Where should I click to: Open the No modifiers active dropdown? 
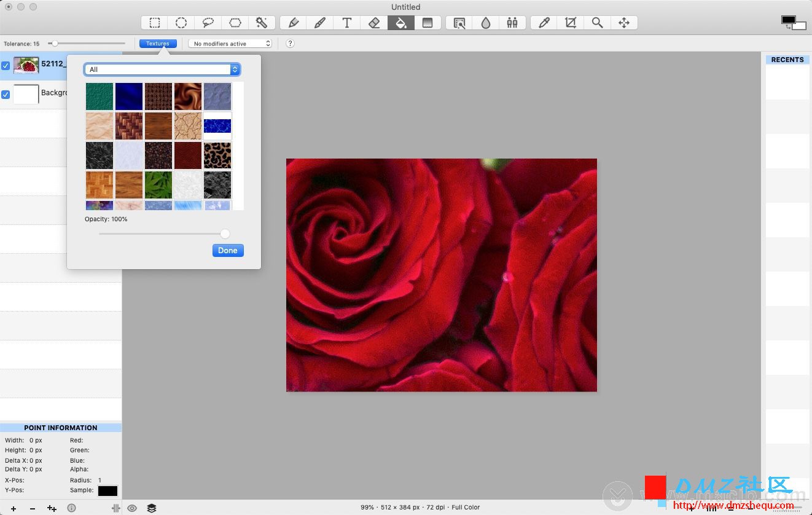(x=230, y=44)
